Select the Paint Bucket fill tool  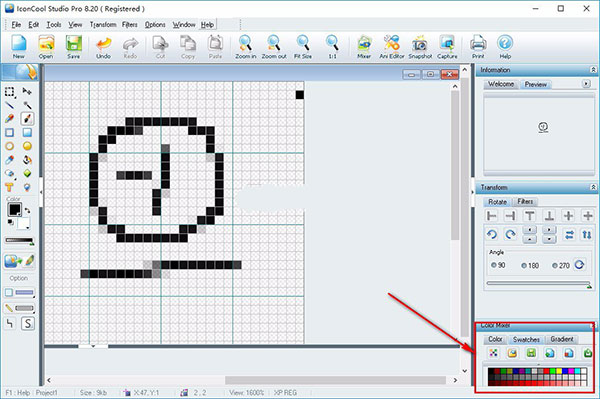(x=27, y=160)
